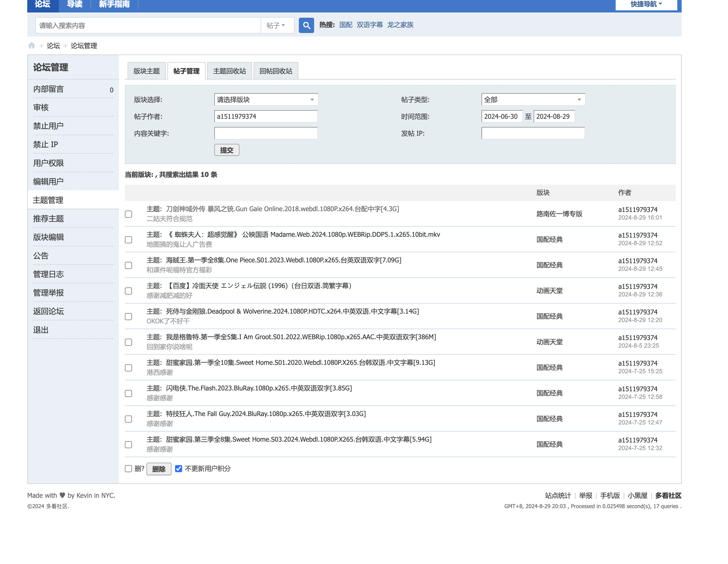The height and width of the screenshot is (564, 728).
Task: Click the 内容关键字 input field
Action: pos(266,133)
